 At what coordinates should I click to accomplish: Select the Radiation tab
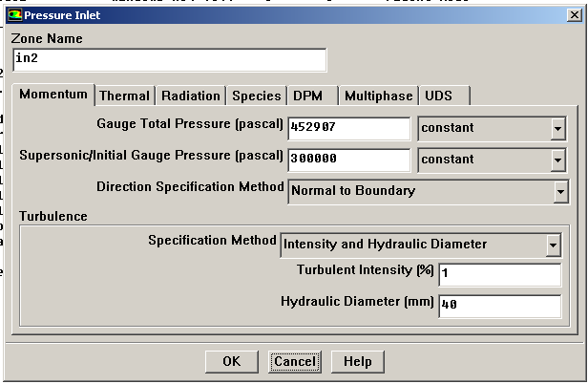[191, 96]
